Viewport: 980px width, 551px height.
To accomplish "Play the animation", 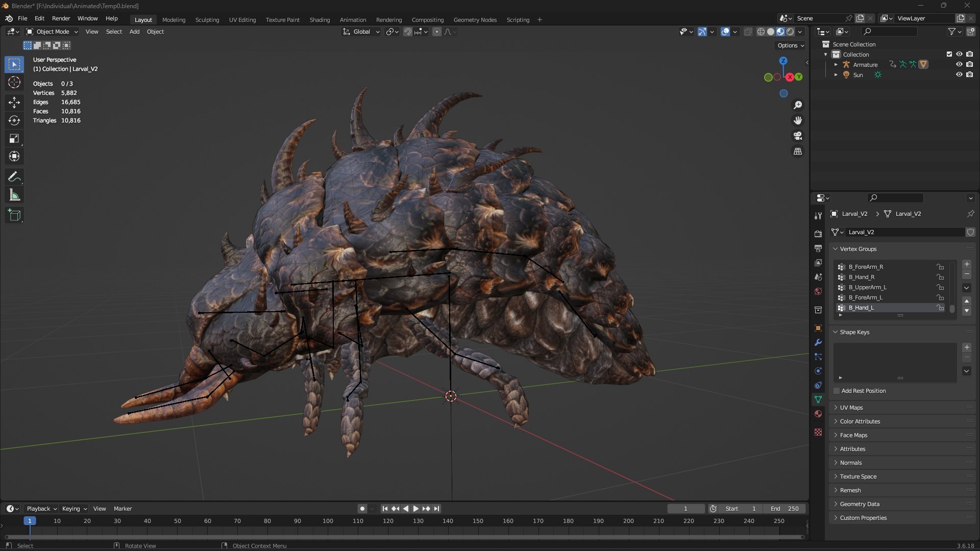I will [x=415, y=509].
